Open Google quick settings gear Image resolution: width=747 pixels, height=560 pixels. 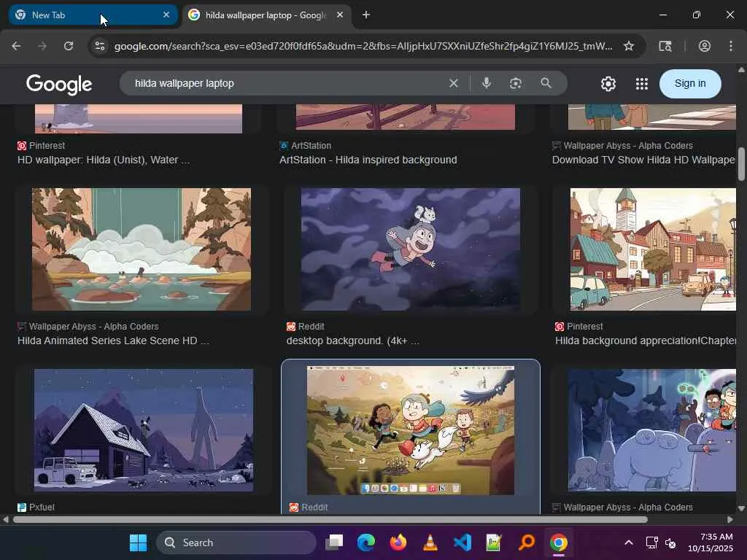click(x=608, y=84)
